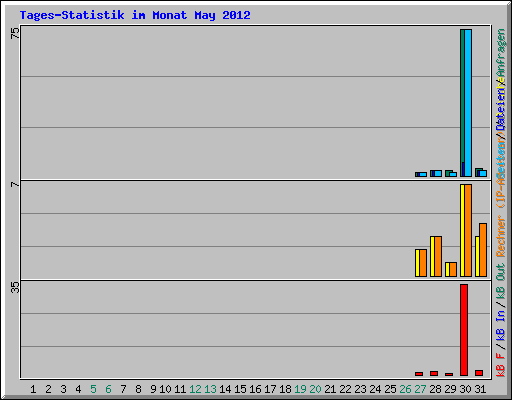Click the tall red bar for day 30
The height and width of the screenshot is (400, 512).
point(464,330)
